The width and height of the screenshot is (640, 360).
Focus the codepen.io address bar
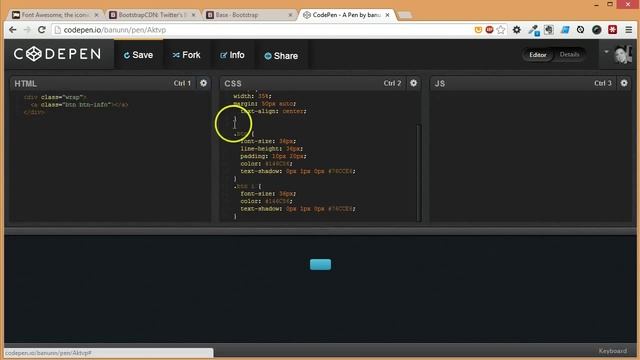click(x=261, y=30)
